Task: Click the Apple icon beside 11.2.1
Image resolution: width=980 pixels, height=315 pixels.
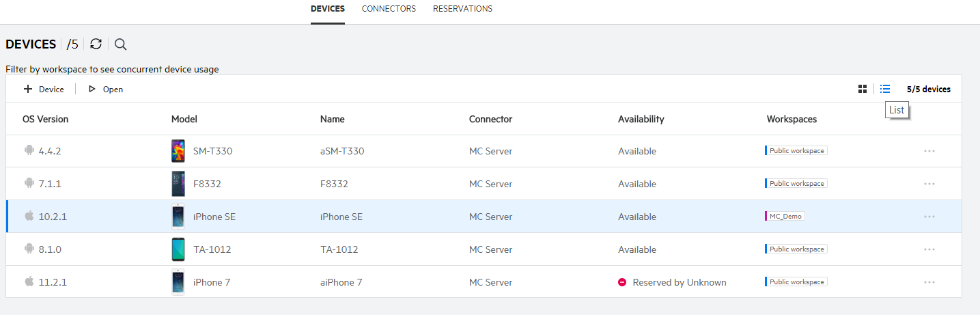Action: point(29,282)
